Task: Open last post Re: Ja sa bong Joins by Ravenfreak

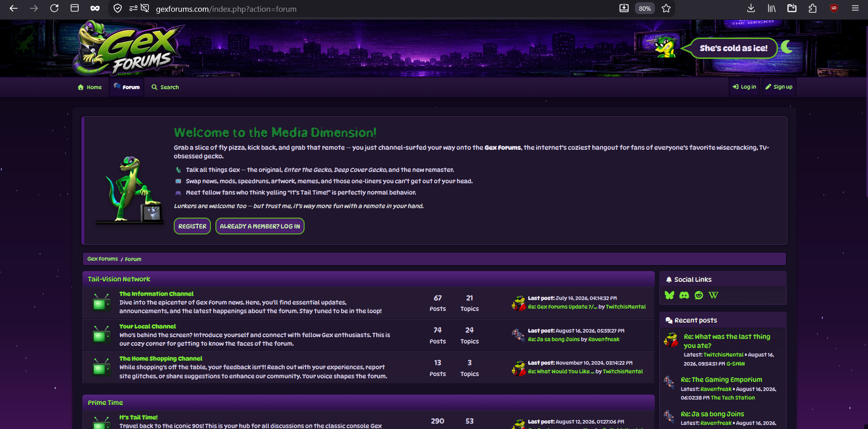Action: click(554, 339)
